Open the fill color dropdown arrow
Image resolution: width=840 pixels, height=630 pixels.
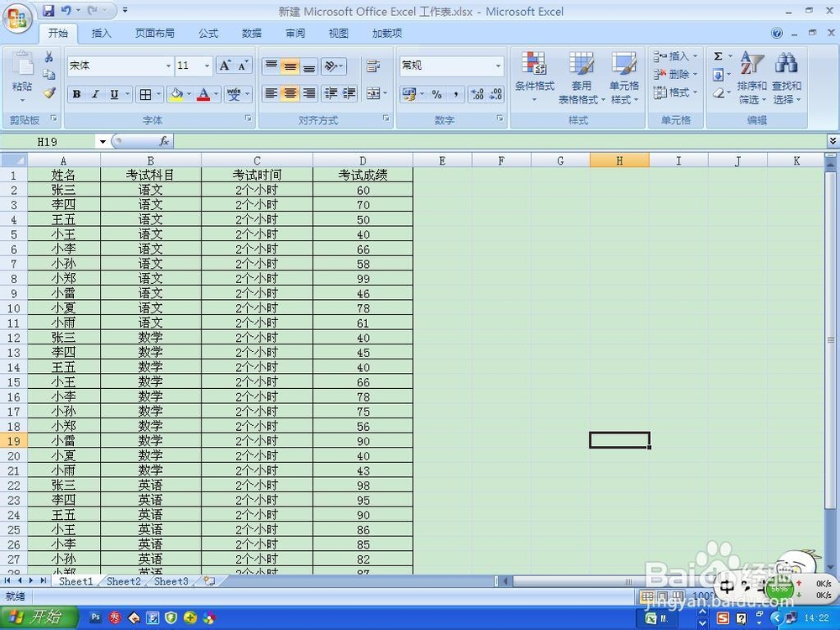tap(189, 94)
